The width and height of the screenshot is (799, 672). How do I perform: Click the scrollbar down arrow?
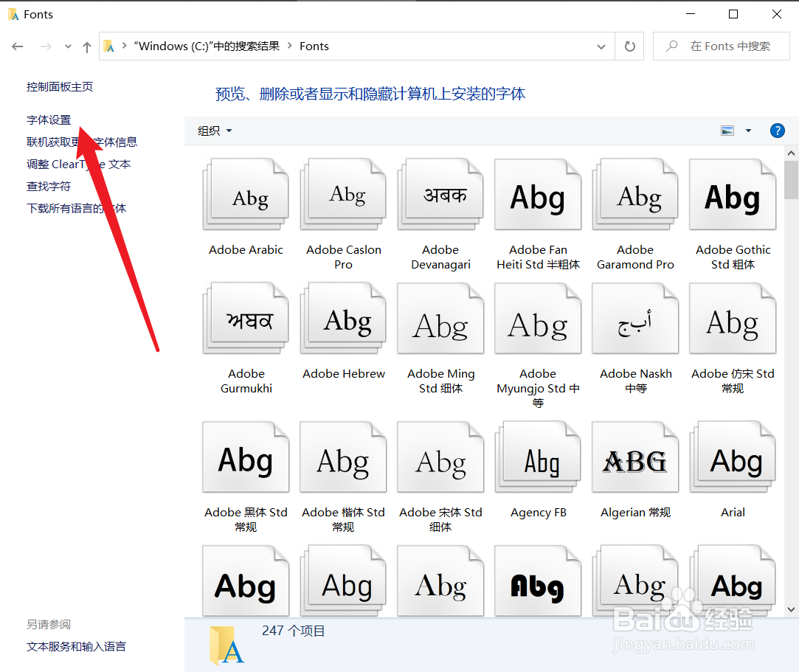click(x=791, y=609)
